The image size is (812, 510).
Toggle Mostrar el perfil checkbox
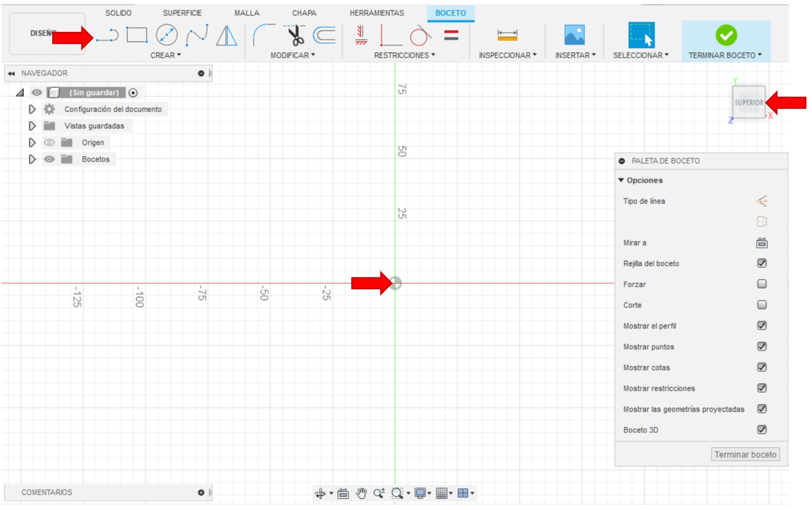761,325
